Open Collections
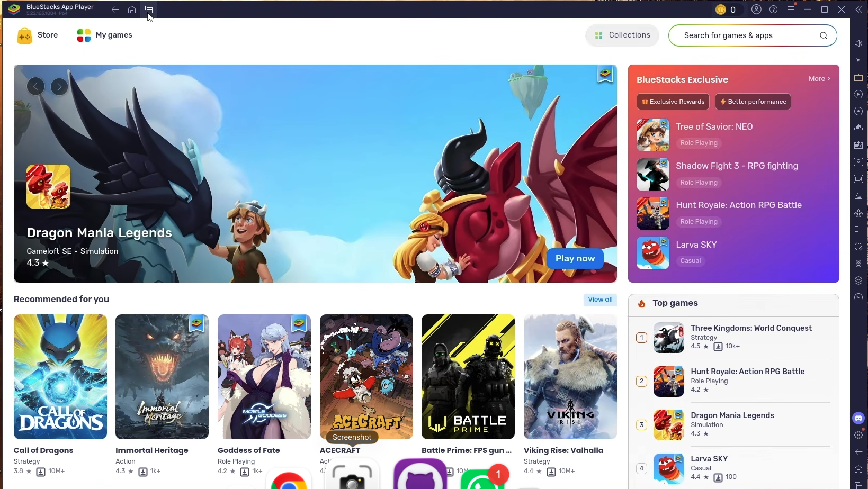The height and width of the screenshot is (489, 868). coord(622,35)
